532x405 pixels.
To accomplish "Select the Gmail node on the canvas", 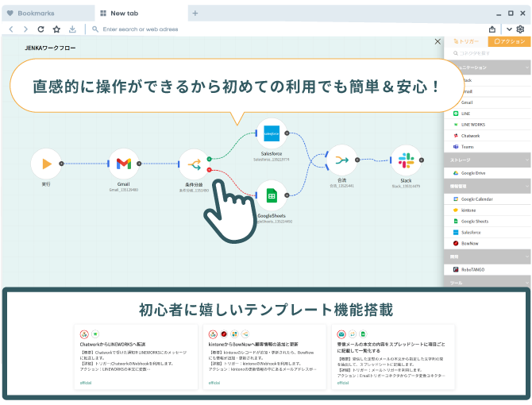I will click(124, 164).
